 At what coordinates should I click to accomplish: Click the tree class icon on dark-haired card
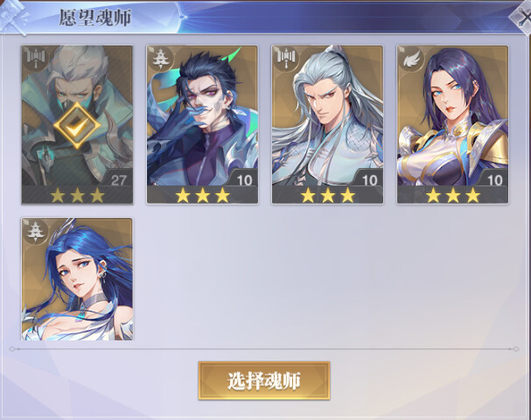pos(160,58)
